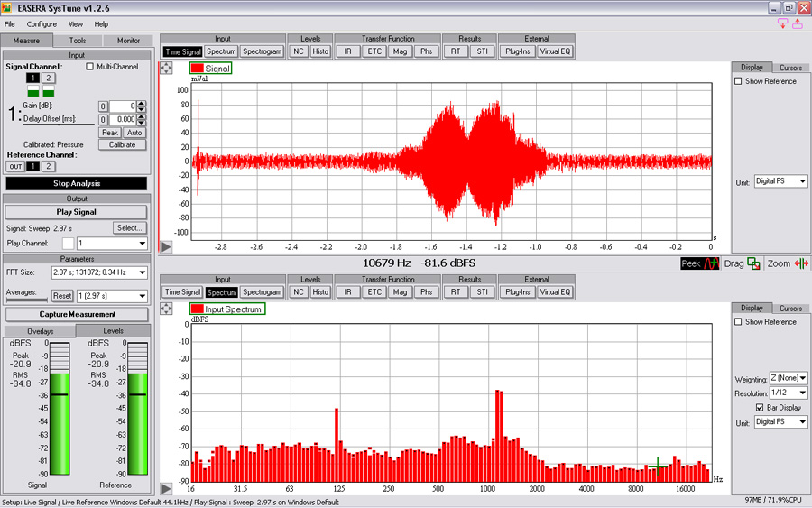The image size is (812, 508).
Task: Click the Capture Measurement button
Action: coord(78,314)
